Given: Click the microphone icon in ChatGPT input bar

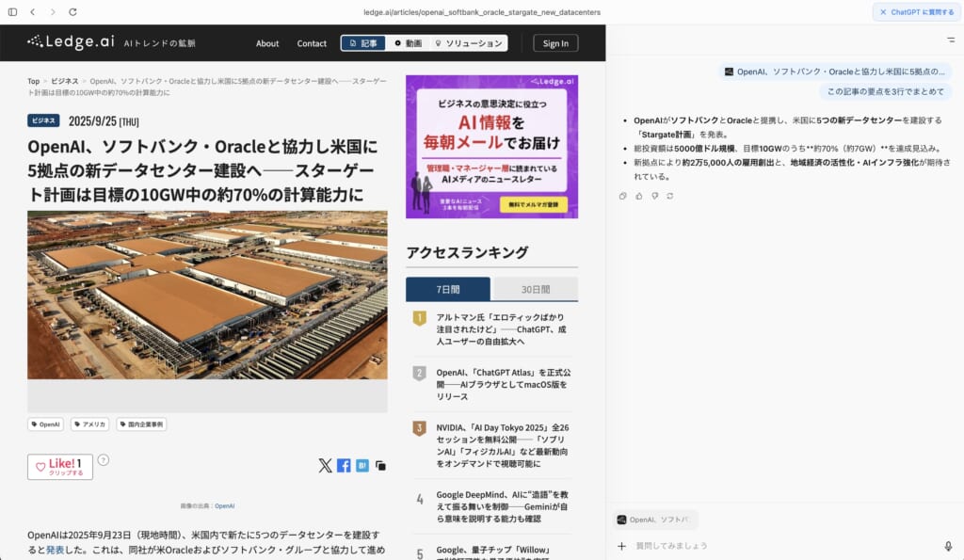Looking at the screenshot, I should tap(949, 546).
